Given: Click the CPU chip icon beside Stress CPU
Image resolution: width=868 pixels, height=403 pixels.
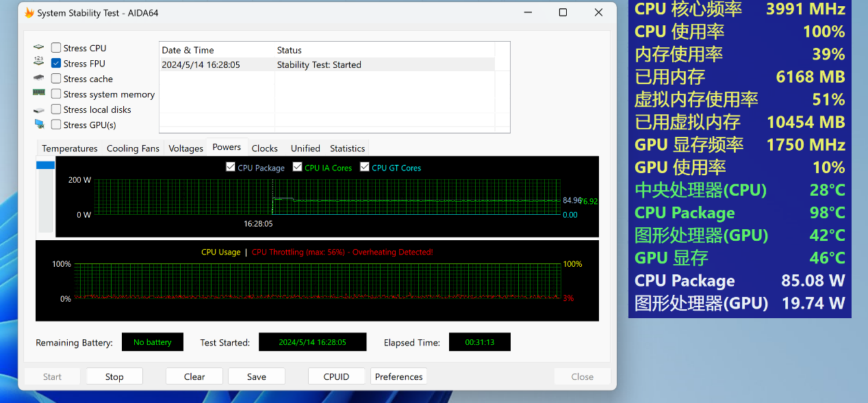Looking at the screenshot, I should click(38, 48).
